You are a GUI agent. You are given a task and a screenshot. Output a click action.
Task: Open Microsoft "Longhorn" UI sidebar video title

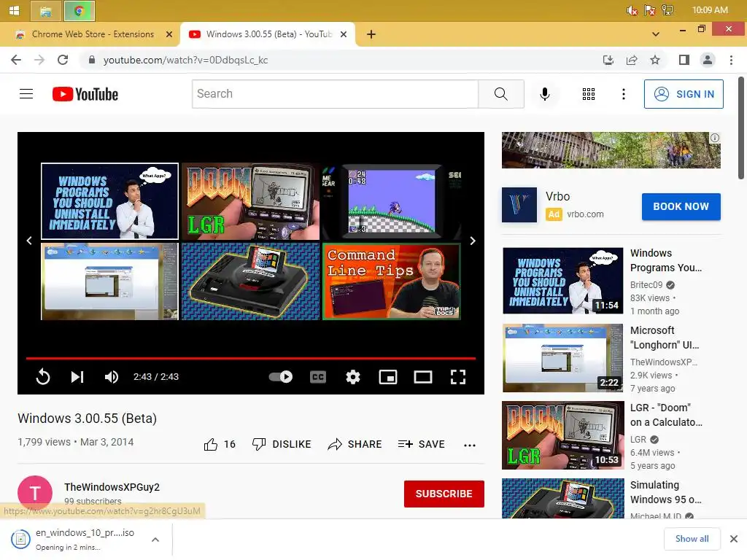coord(665,338)
